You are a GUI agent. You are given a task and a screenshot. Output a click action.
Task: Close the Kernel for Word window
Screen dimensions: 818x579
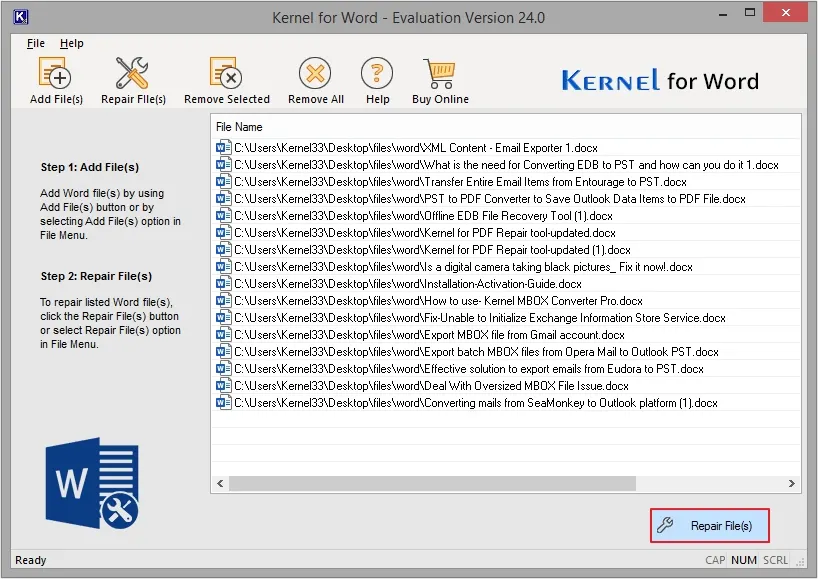click(786, 13)
